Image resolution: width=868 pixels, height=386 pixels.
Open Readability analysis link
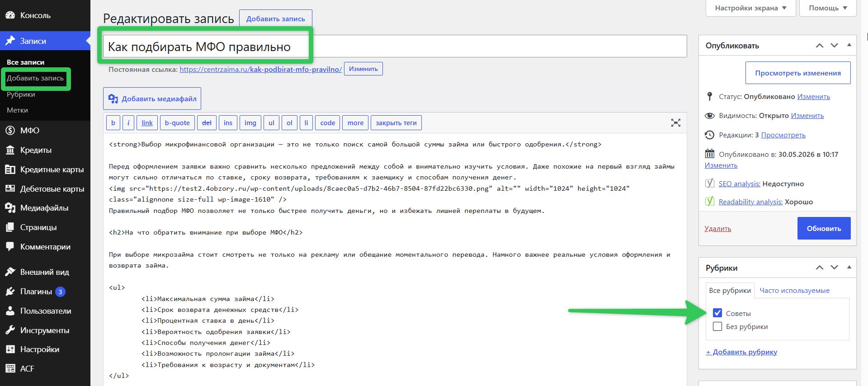click(750, 202)
